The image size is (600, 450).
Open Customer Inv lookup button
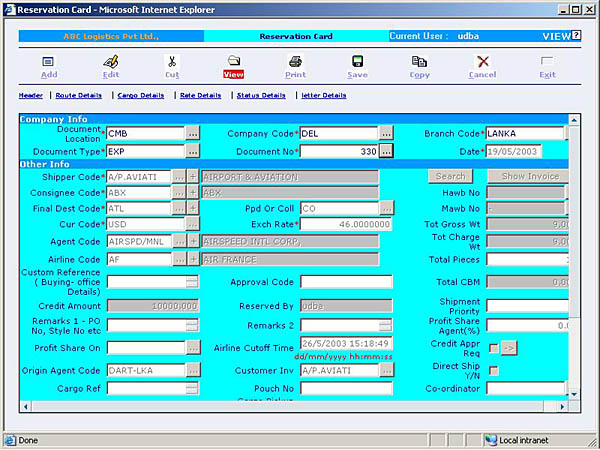(387, 370)
